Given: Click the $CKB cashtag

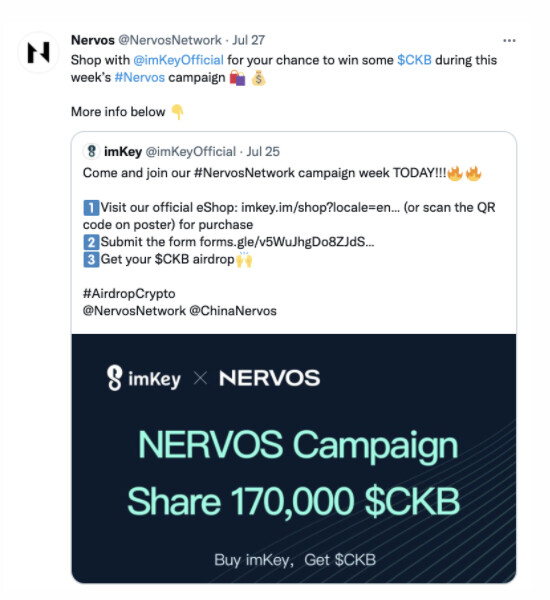Looking at the screenshot, I should pos(414,60).
